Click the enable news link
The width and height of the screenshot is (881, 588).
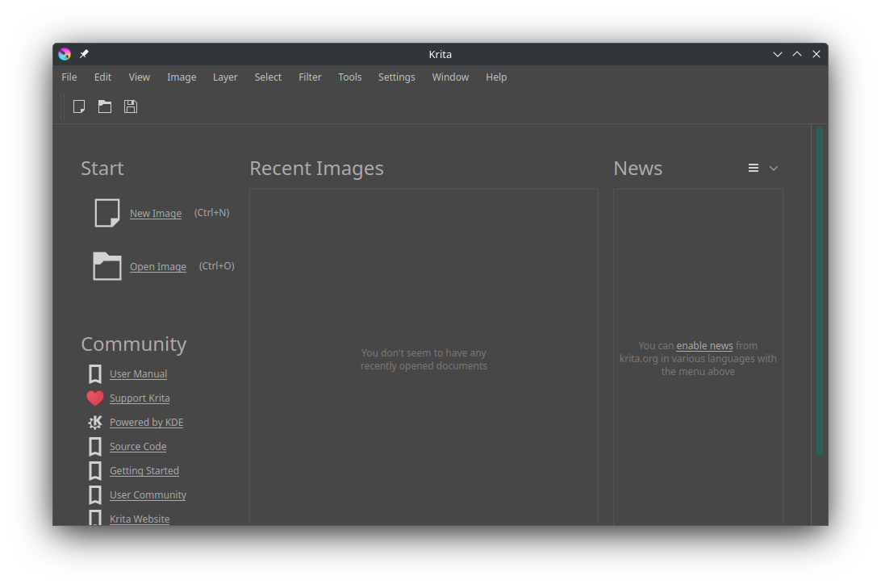pos(704,346)
